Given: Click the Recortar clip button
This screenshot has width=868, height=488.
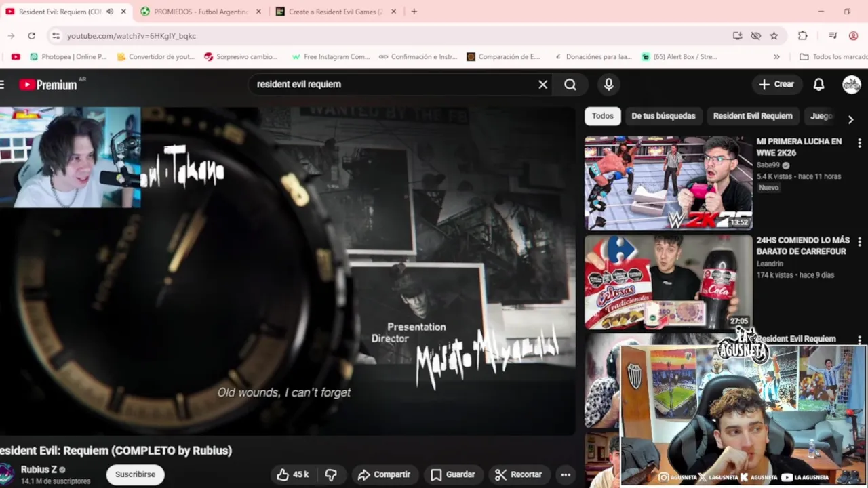Looking at the screenshot, I should tap(518, 474).
